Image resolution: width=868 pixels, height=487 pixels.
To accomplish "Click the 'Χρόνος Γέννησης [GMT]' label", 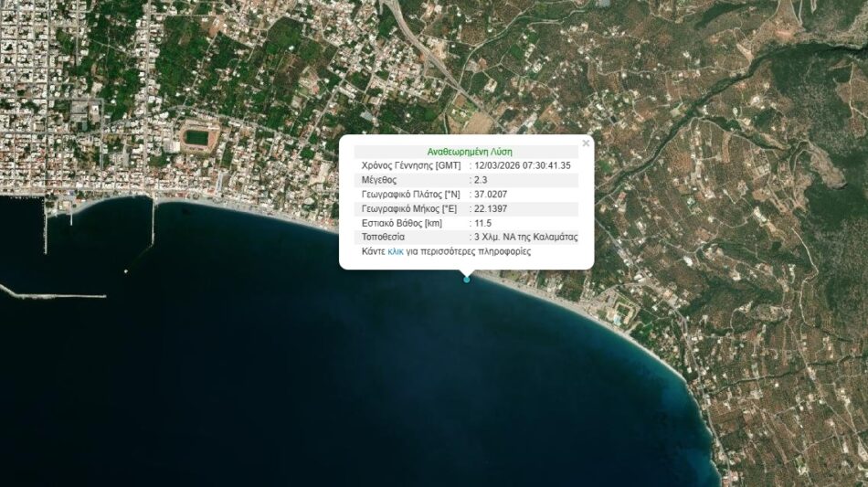I will 411,165.
